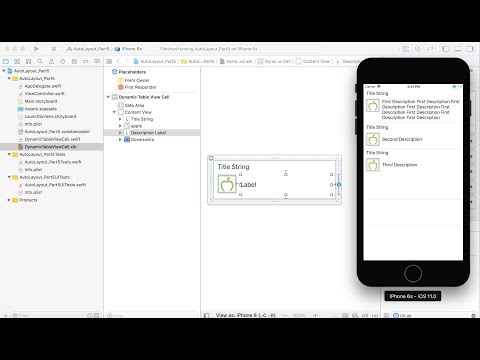The height and width of the screenshot is (360, 480).
Task: Open the project navigator tab
Action: click(x=6, y=61)
